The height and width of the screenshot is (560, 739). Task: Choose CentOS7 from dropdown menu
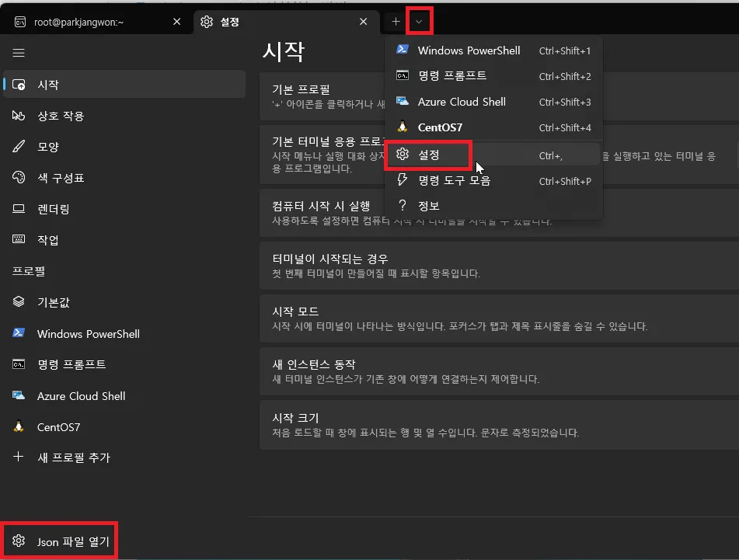tap(493, 127)
